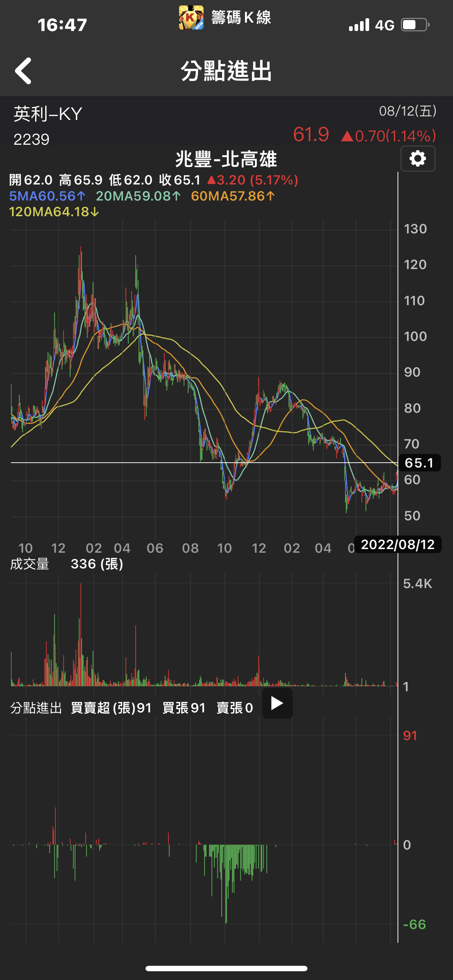Tap the 08/12(五) date text

[407, 111]
